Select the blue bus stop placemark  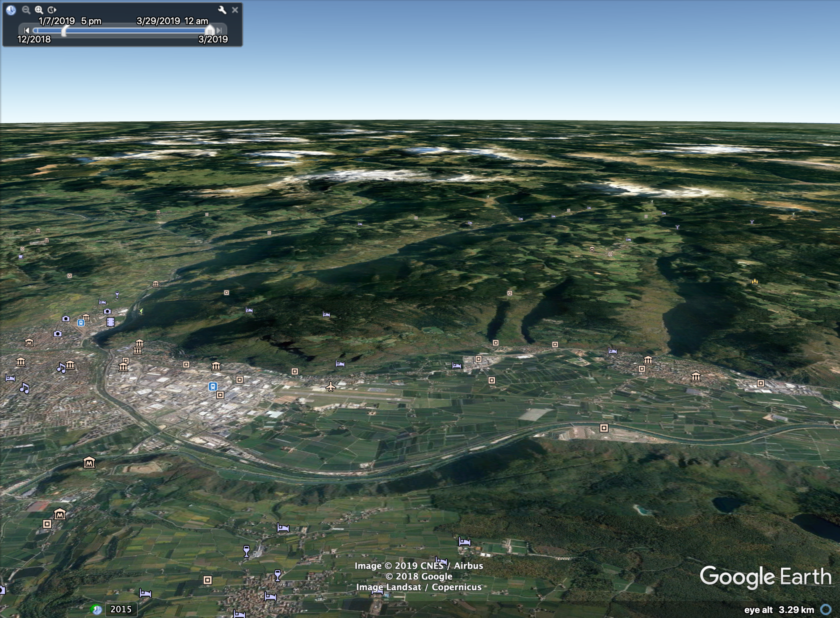[x=81, y=323]
